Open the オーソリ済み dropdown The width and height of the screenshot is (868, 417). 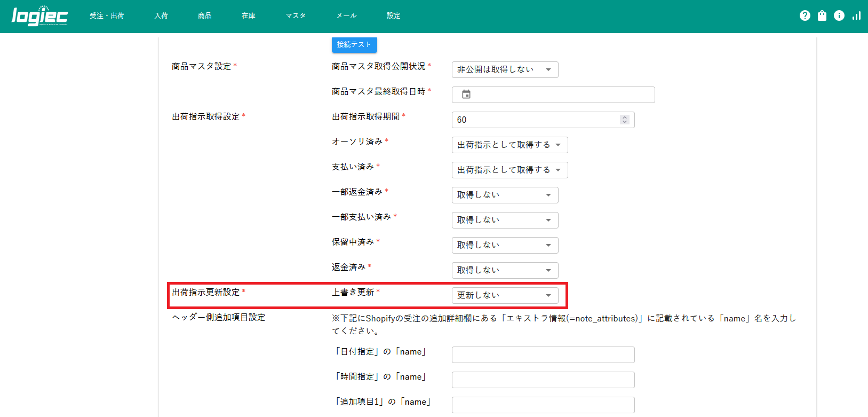coord(509,145)
